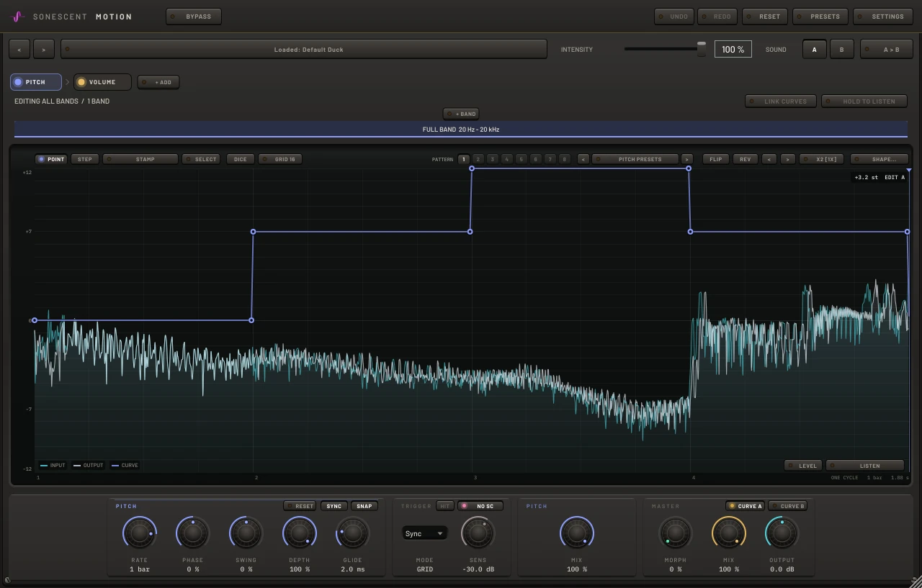
Task: Toggle SYNC in the Pitch section
Action: 334,506
